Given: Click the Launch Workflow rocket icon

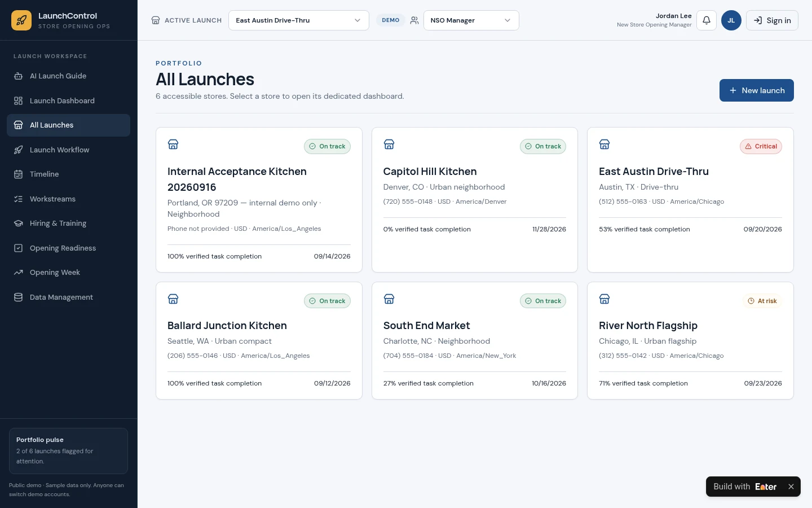Looking at the screenshot, I should 18,150.
